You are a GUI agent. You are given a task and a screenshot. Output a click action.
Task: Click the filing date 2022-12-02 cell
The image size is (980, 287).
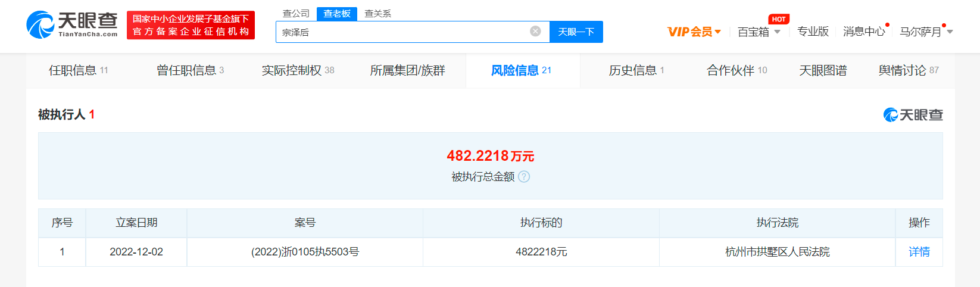pyautogui.click(x=136, y=252)
